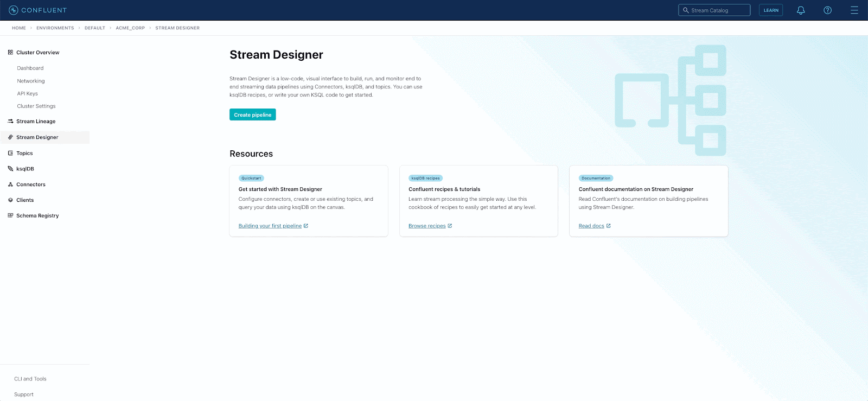Screen dimensions: 868x401
Task: Go to DEFAULT breadcrumb
Action: click(95, 28)
